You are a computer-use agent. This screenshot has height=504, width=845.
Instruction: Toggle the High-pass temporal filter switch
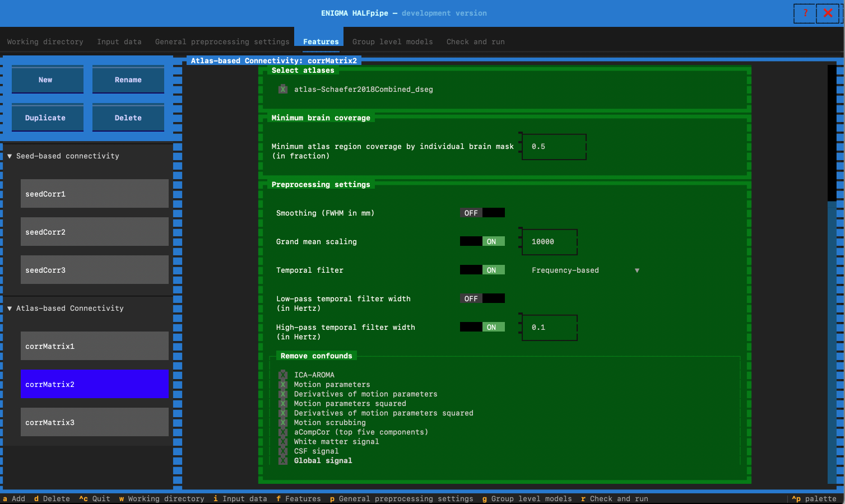482,327
